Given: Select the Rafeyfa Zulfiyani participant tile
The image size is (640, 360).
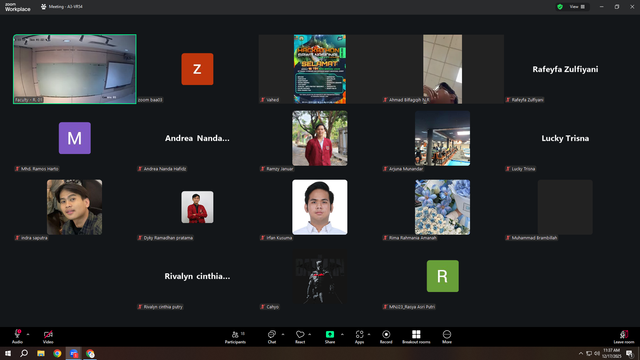Looking at the screenshot, I should click(x=565, y=69).
